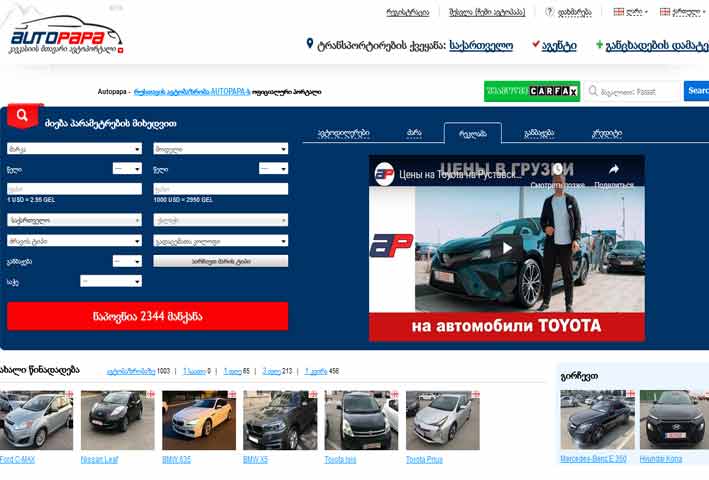Click the 3 days filter link showing 213
This screenshot has width=709, height=480.
point(271,371)
